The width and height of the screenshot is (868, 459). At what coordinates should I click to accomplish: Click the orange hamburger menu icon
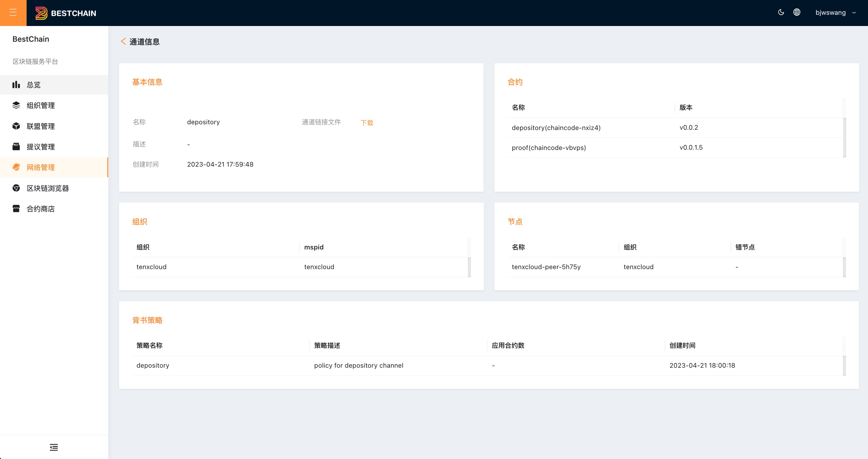tap(13, 13)
